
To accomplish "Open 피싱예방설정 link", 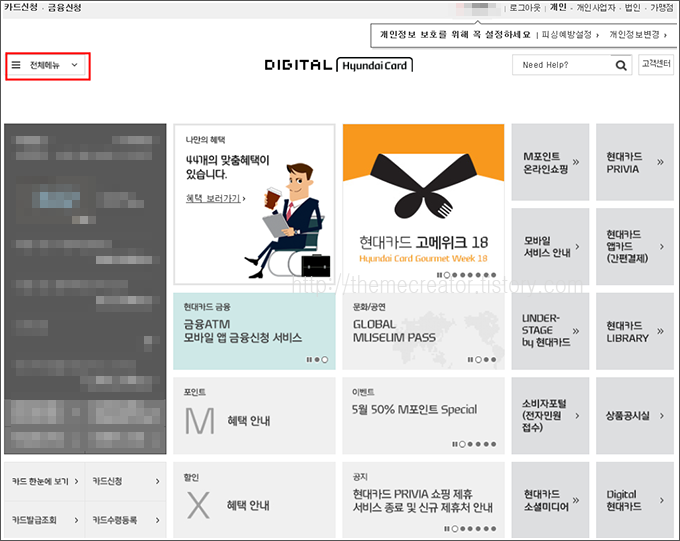I will click(570, 35).
